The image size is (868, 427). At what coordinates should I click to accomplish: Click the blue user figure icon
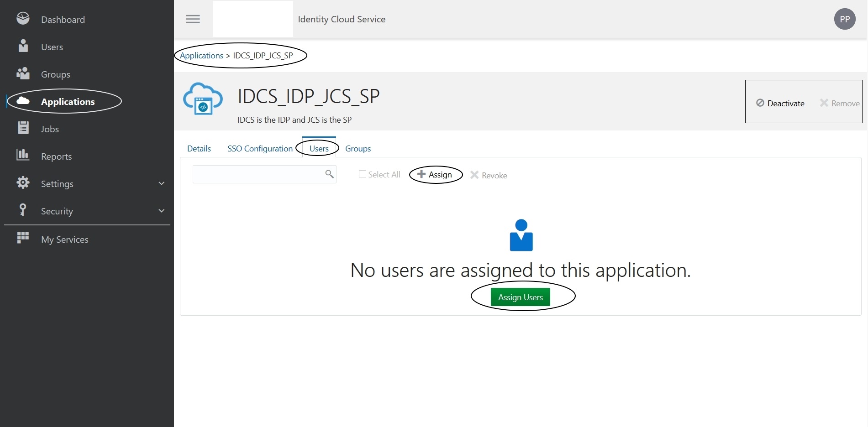click(x=521, y=235)
